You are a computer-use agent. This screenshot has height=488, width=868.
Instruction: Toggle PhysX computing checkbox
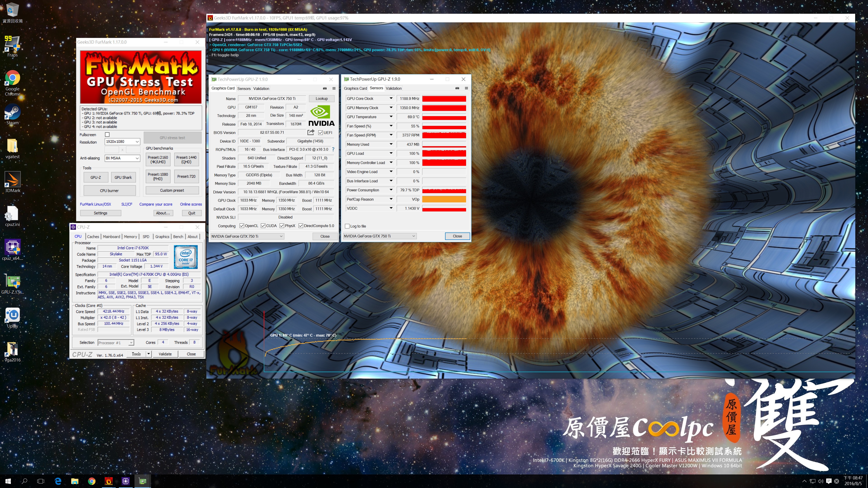click(x=282, y=226)
